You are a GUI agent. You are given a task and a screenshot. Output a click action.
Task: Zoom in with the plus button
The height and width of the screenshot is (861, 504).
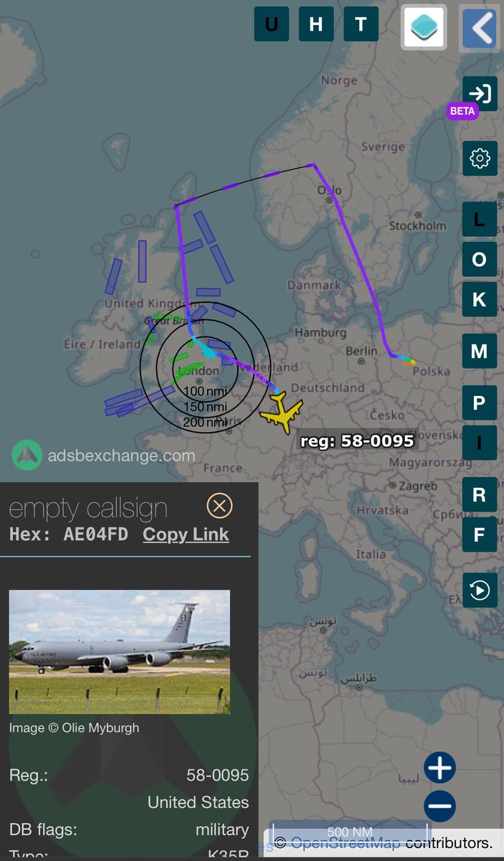(x=439, y=768)
